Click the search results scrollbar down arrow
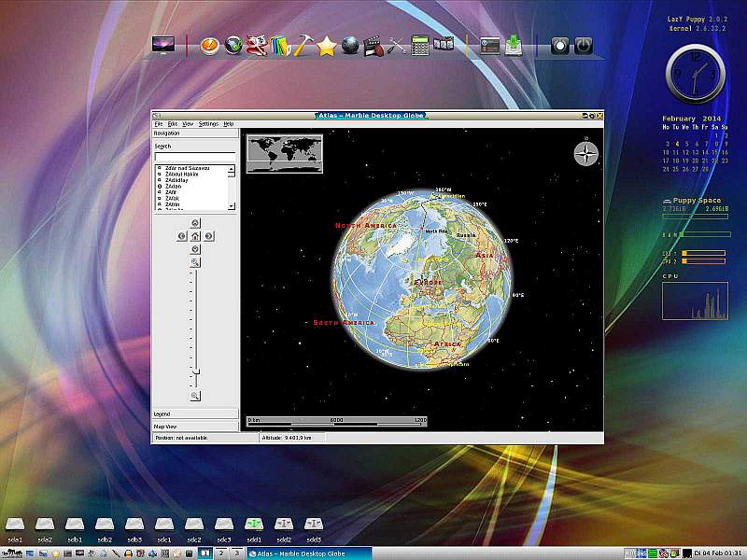This screenshot has height=560, width=747. [232, 206]
